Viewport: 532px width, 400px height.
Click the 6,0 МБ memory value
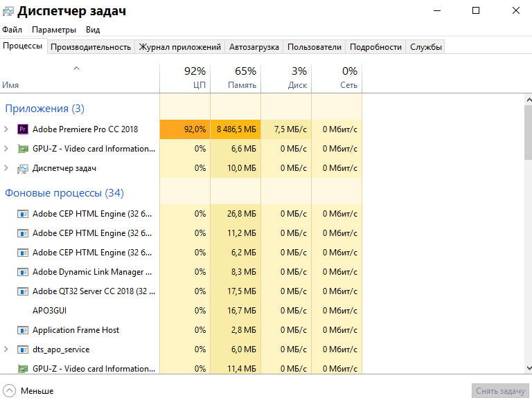coord(244,349)
